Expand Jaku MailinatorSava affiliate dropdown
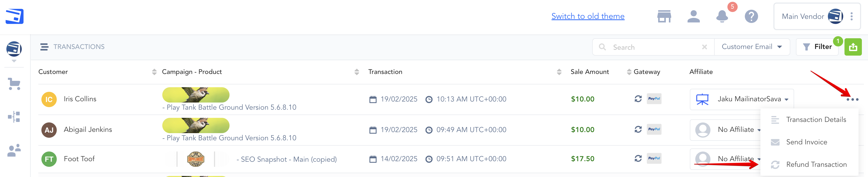Image resolution: width=868 pixels, height=177 pixels. pyautogui.click(x=786, y=99)
